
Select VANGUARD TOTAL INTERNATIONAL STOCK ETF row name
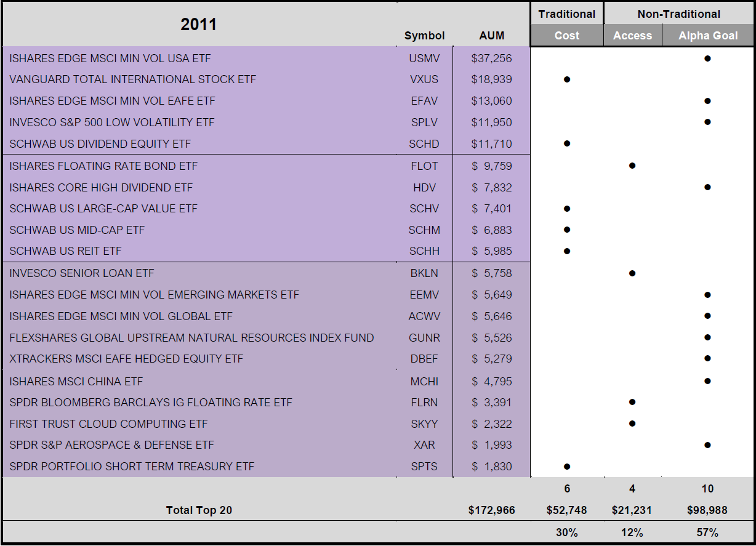point(132,79)
